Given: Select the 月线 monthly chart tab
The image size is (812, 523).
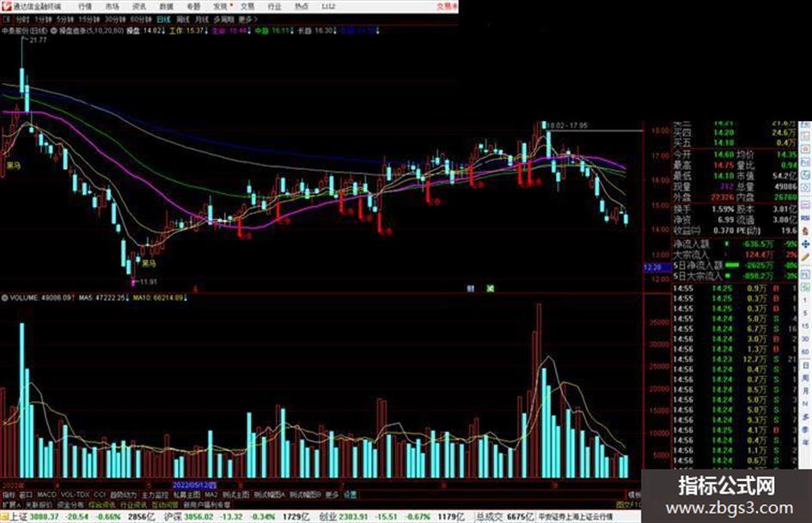Looking at the screenshot, I should (x=202, y=19).
